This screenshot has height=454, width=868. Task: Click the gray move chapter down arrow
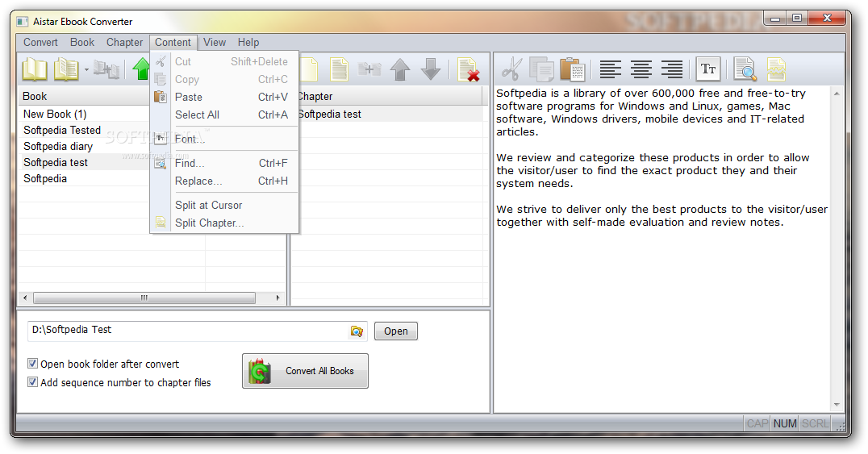(431, 70)
